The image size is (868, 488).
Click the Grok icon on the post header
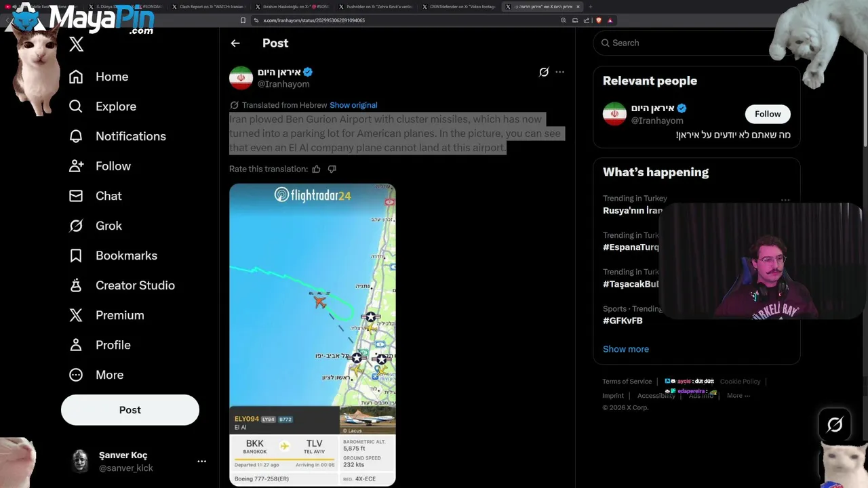(544, 72)
